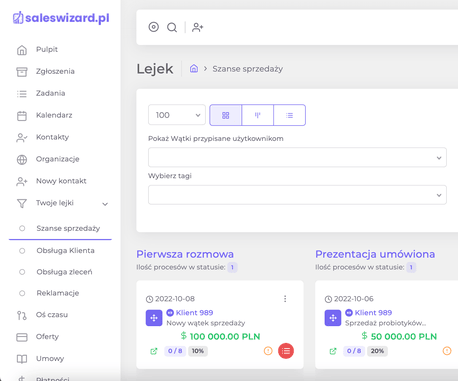Image resolution: width=458 pixels, height=381 pixels.
Task: Click the 2022-10-06 date on card
Action: click(354, 299)
